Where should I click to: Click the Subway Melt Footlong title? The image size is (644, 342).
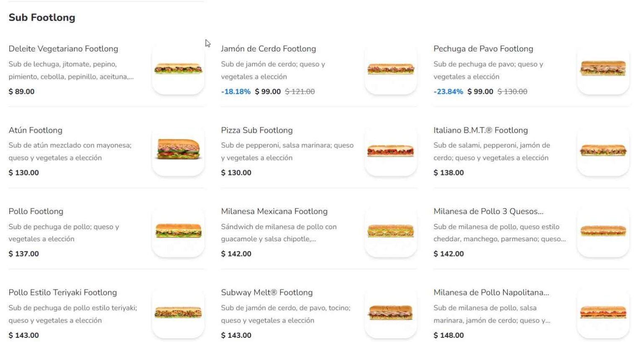point(267,292)
